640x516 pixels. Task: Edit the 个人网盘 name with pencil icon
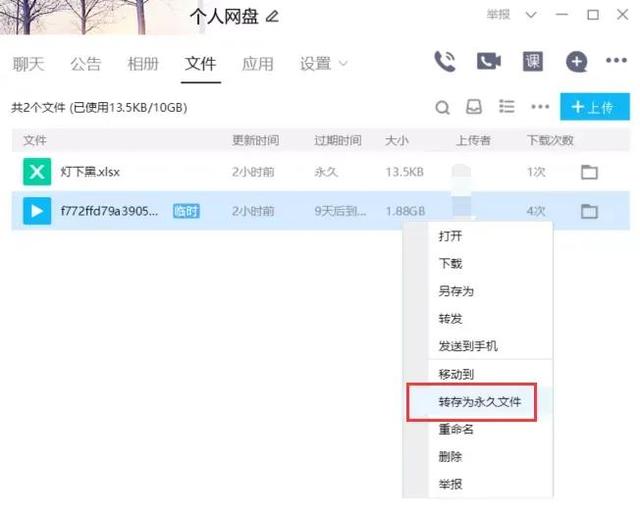pyautogui.click(x=272, y=17)
